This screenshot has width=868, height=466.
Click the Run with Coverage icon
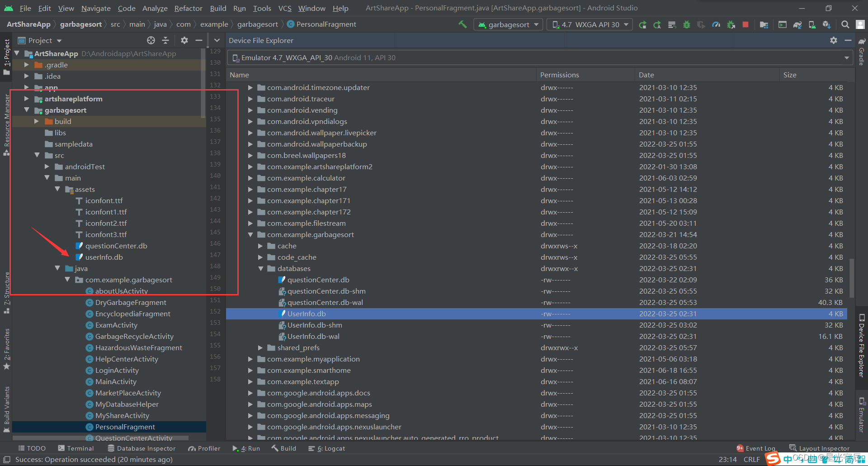click(701, 24)
